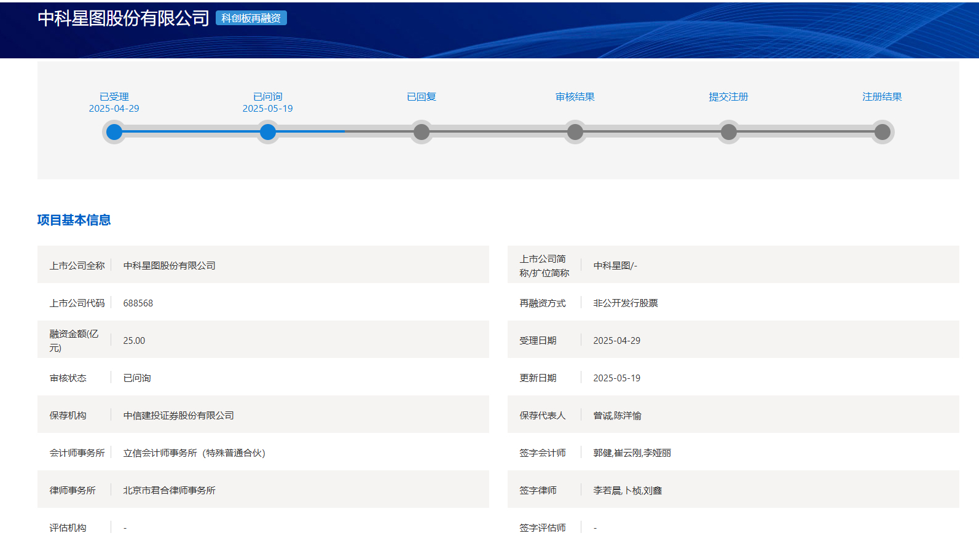
Task: Click law firm value 北京市君合律师事务所
Action: coord(170,491)
